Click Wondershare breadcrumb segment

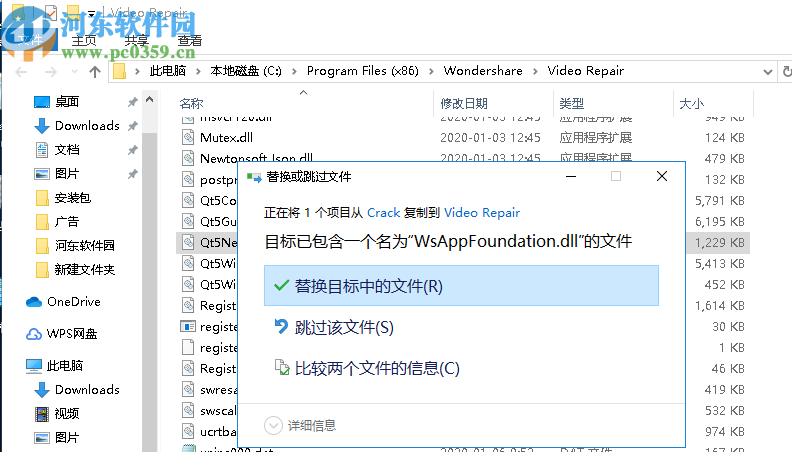(x=483, y=71)
